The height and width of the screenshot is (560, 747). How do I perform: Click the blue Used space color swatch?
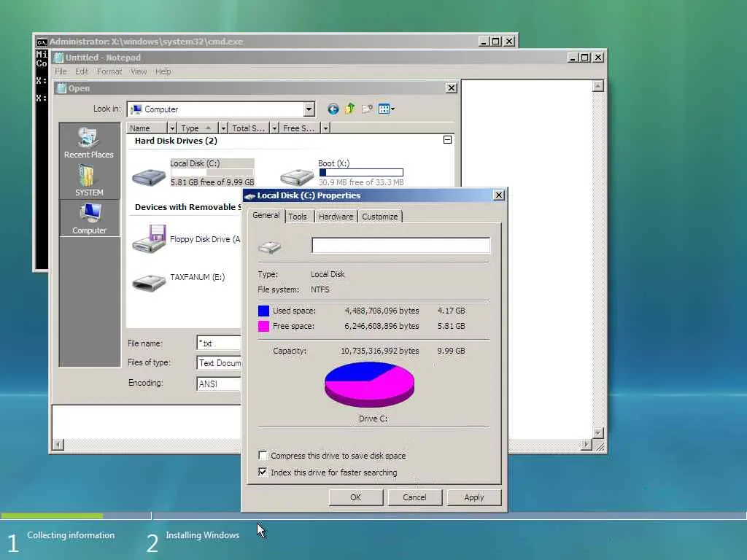[x=263, y=311]
